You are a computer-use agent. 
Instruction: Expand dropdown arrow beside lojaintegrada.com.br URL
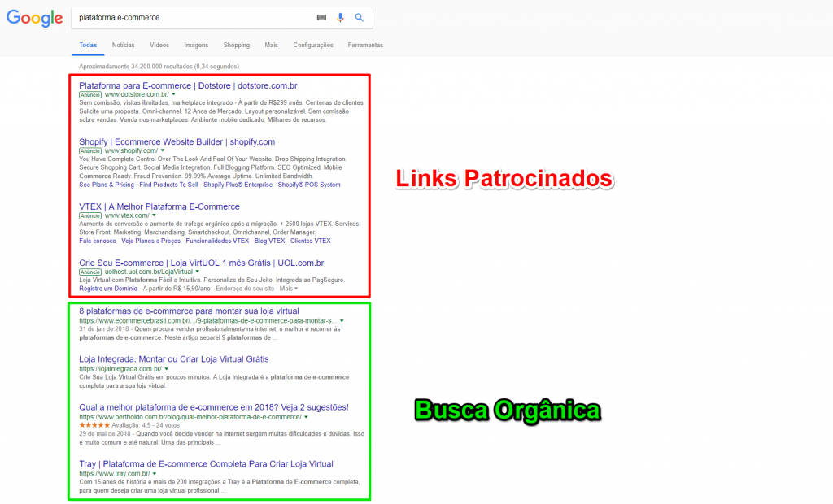[166, 369]
